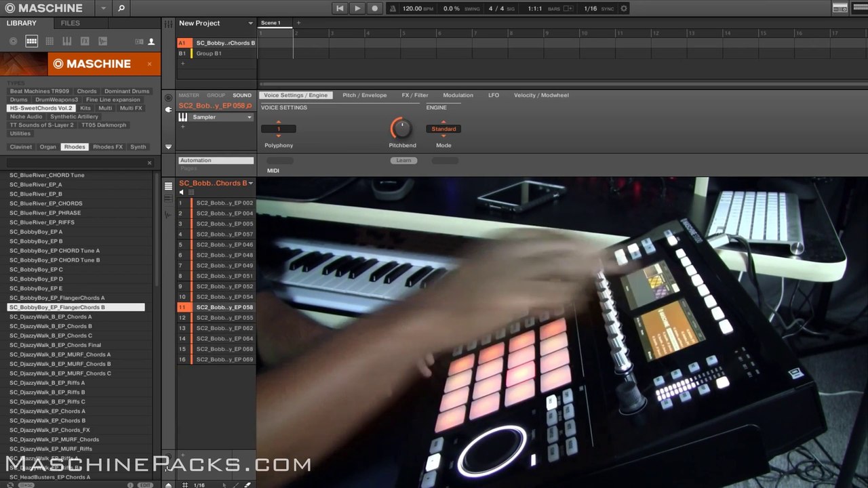Open the Voice Settings / Engine page
Image resolution: width=868 pixels, height=488 pixels.
pos(296,96)
